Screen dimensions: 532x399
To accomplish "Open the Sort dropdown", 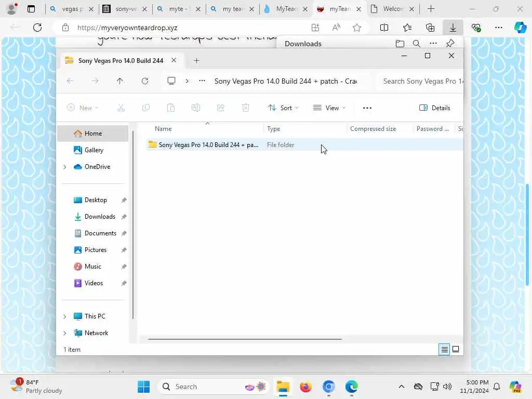I will pyautogui.click(x=283, y=108).
